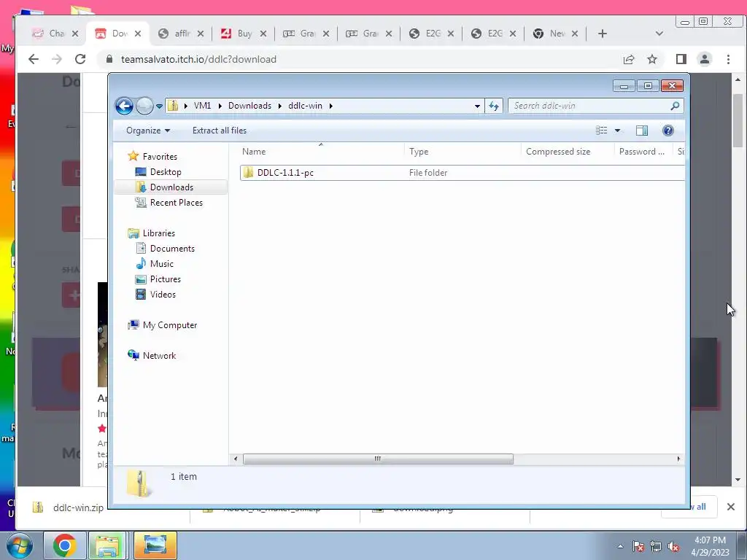Viewport: 747px width, 560px height.
Task: Open Explorer help
Action: click(x=668, y=131)
